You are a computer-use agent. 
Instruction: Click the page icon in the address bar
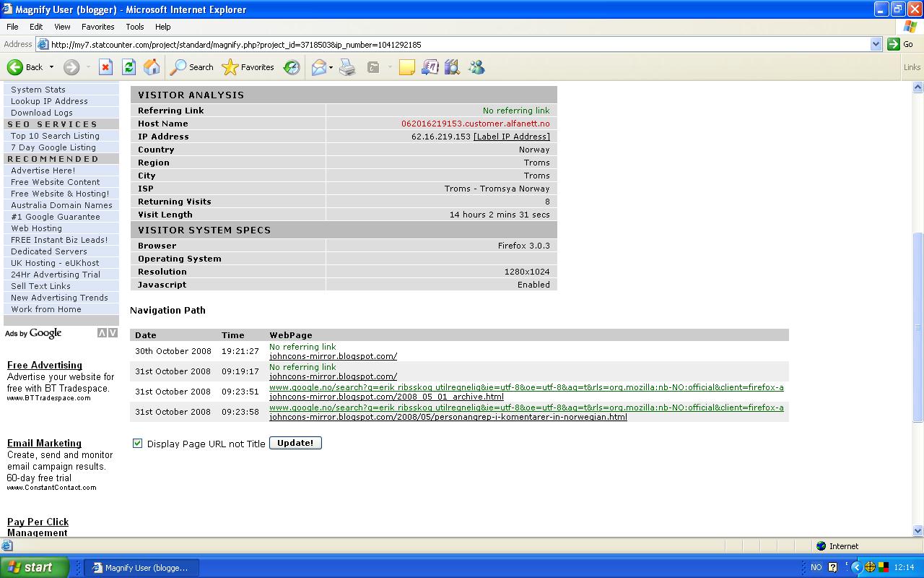(43, 44)
